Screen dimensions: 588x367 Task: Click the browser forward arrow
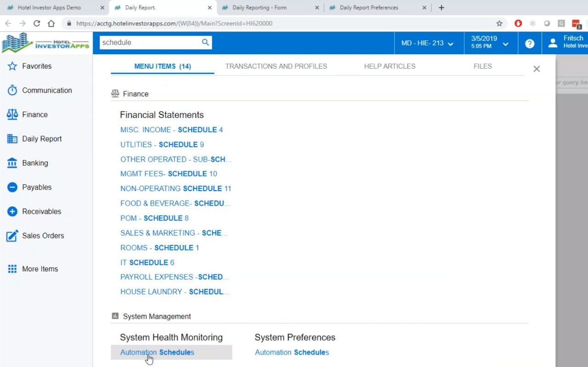coord(23,23)
